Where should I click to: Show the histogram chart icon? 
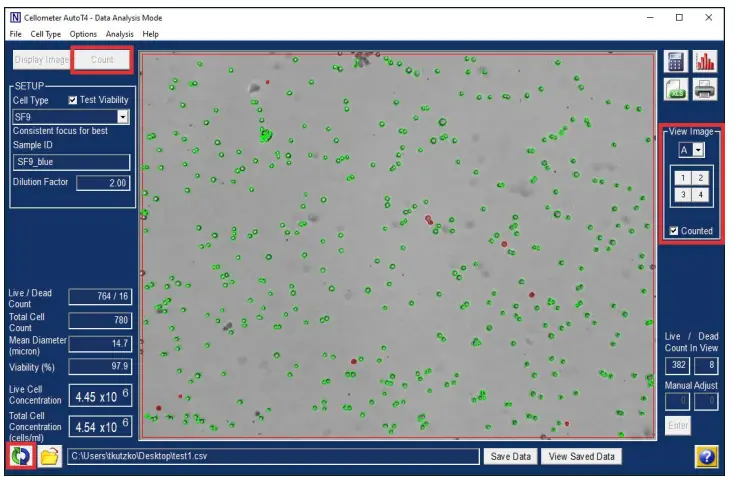coord(705,61)
